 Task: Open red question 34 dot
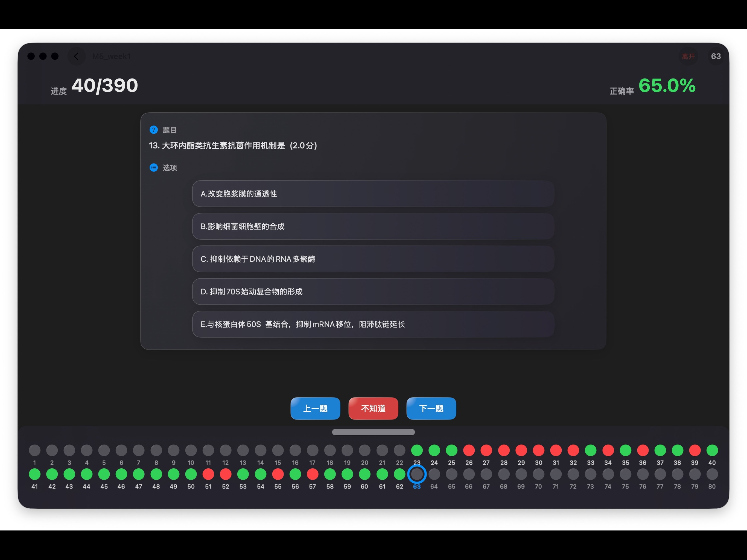pyautogui.click(x=608, y=450)
